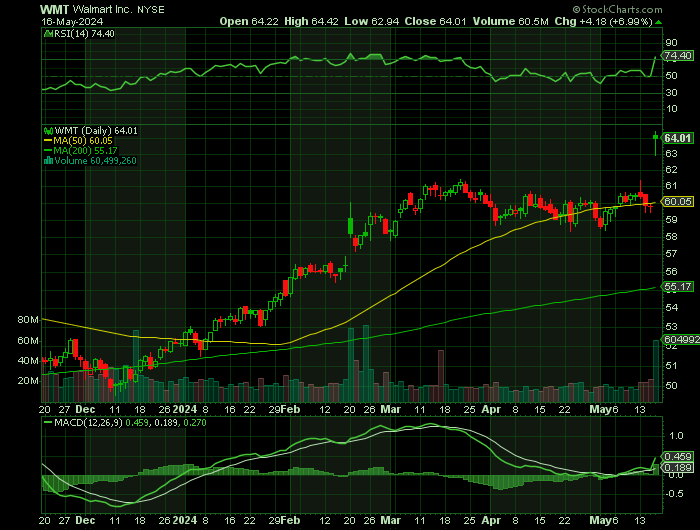The height and width of the screenshot is (530, 700).
Task: Click the candlestick icon beside WMT (Daily)
Action: (48, 131)
